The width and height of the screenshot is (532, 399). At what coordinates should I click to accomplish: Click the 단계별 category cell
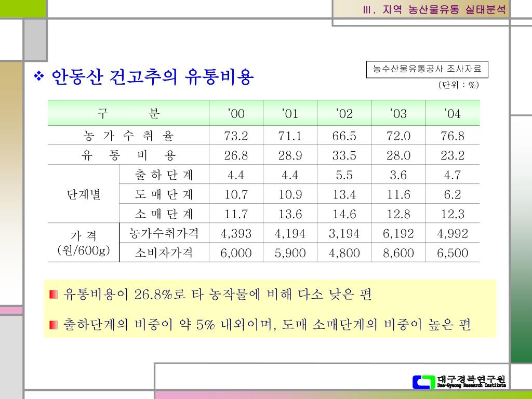pyautogui.click(x=84, y=194)
